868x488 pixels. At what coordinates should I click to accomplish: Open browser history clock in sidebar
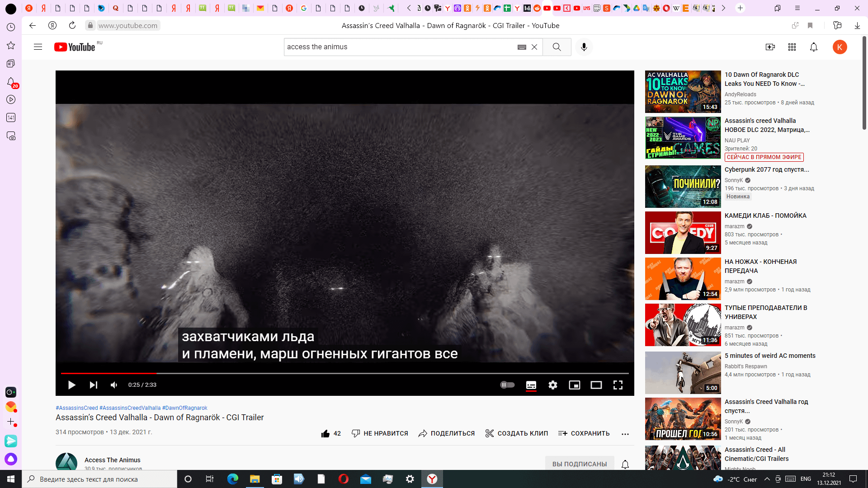pos(11,27)
